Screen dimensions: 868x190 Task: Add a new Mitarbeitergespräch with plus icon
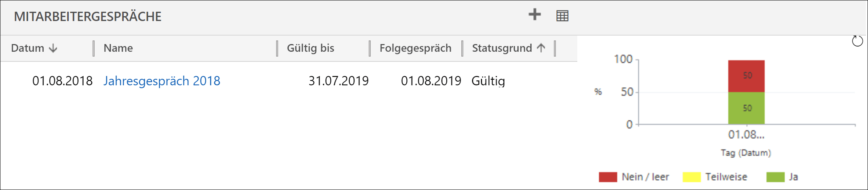[534, 15]
